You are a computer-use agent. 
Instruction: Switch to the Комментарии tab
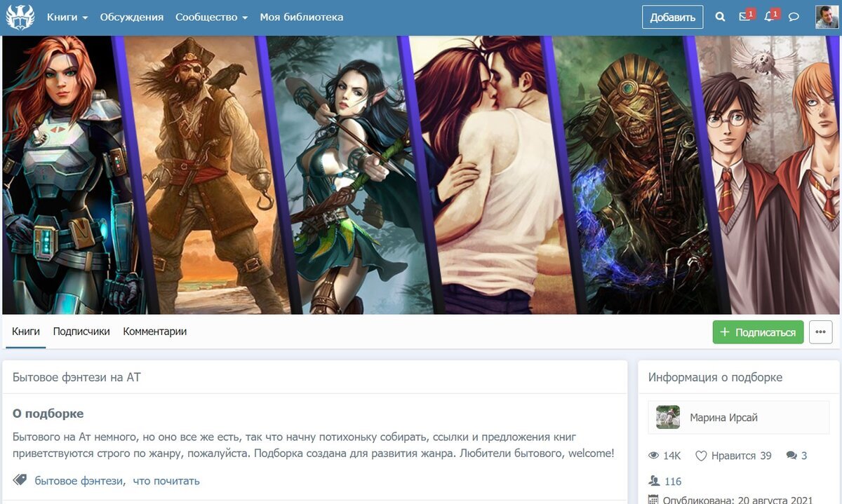(x=155, y=332)
